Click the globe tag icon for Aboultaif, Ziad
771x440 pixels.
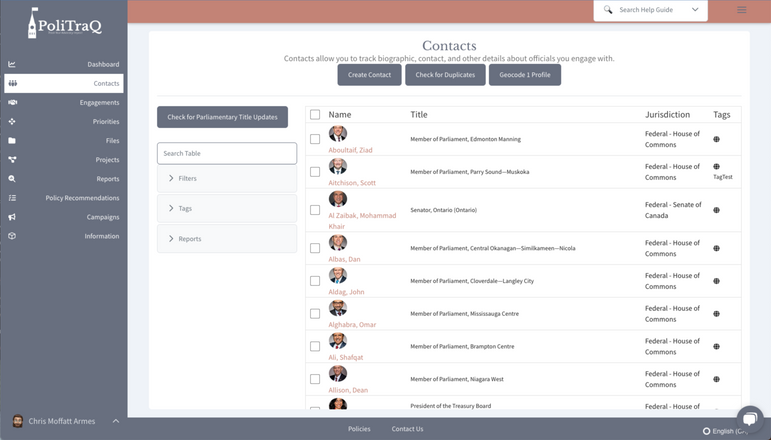(716, 139)
